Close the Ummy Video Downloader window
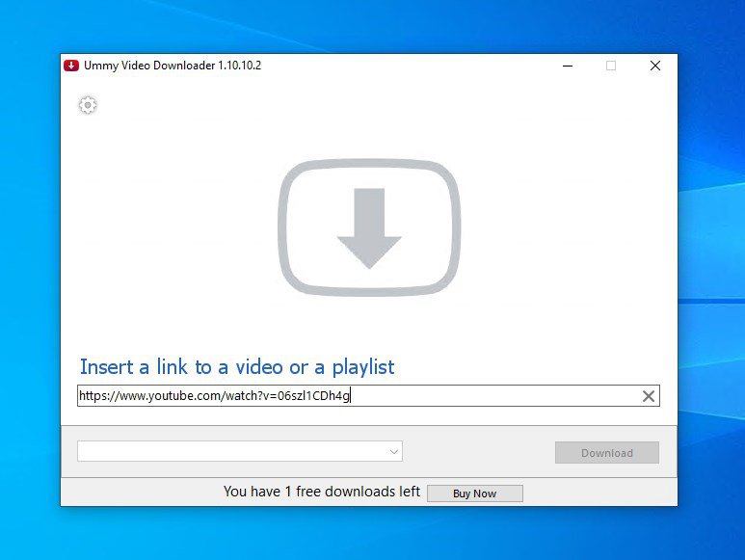 point(655,66)
